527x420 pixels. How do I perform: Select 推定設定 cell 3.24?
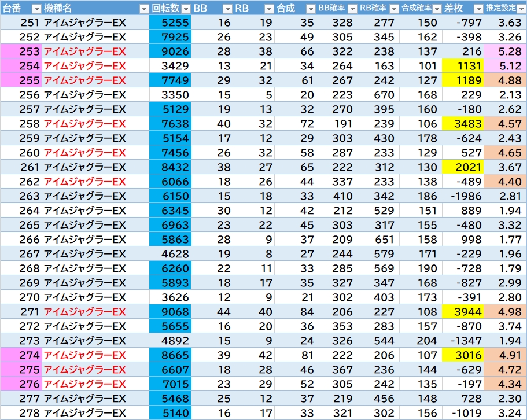click(x=505, y=413)
